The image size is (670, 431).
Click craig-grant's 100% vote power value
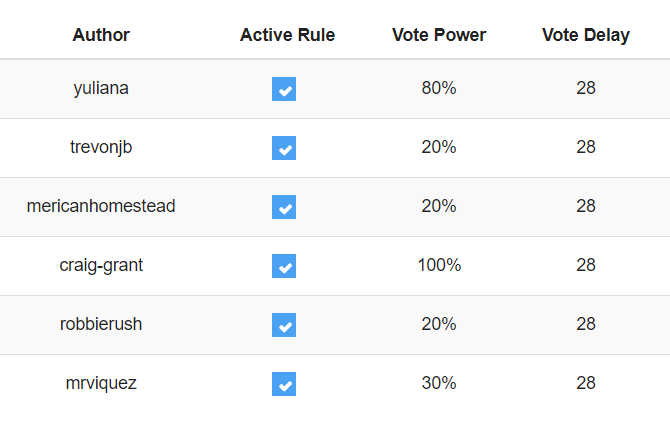pyautogui.click(x=439, y=265)
